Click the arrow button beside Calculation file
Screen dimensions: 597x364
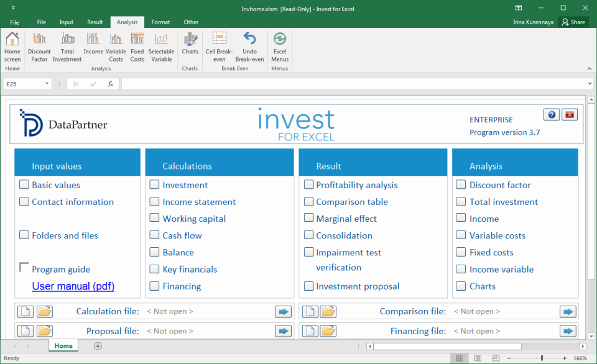(283, 311)
